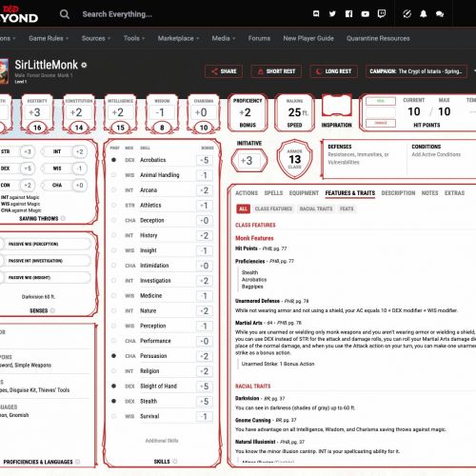
Task: Toggle Arcana proficiency dot
Action: click(113, 189)
